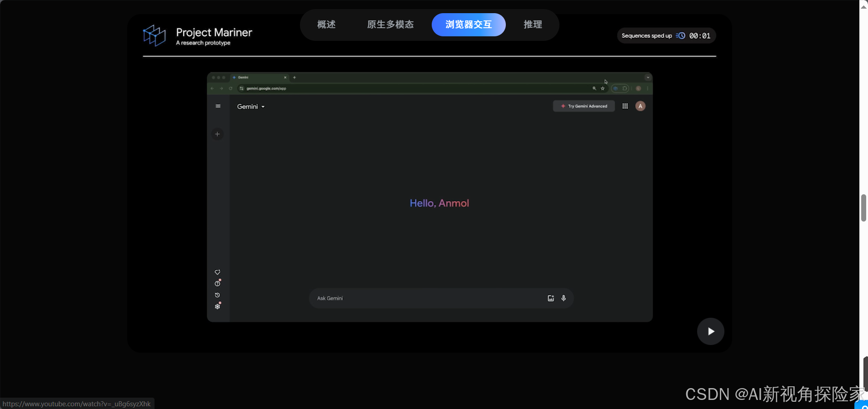Reload the gemini.google.com page
The width and height of the screenshot is (868, 409).
pos(230,89)
